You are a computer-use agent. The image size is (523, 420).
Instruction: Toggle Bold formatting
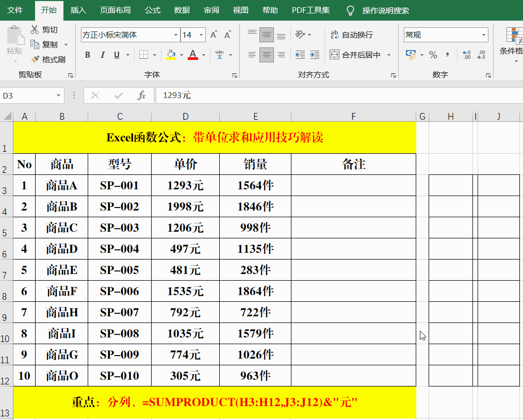coord(88,55)
